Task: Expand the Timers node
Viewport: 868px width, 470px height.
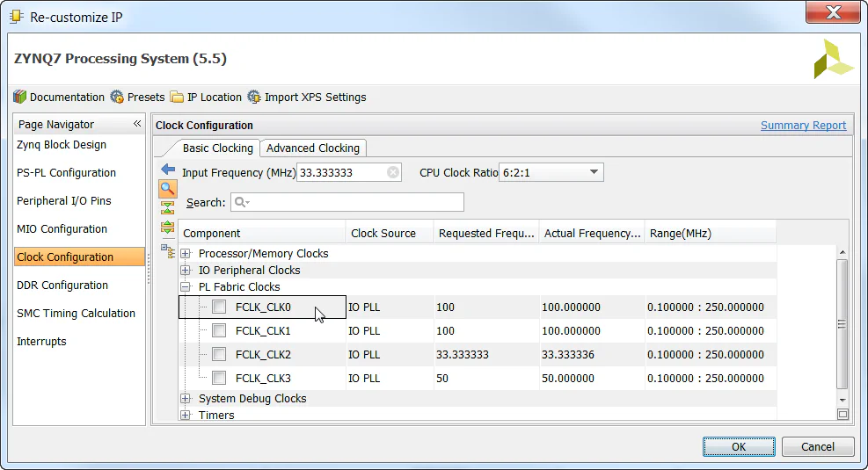Action: (186, 416)
